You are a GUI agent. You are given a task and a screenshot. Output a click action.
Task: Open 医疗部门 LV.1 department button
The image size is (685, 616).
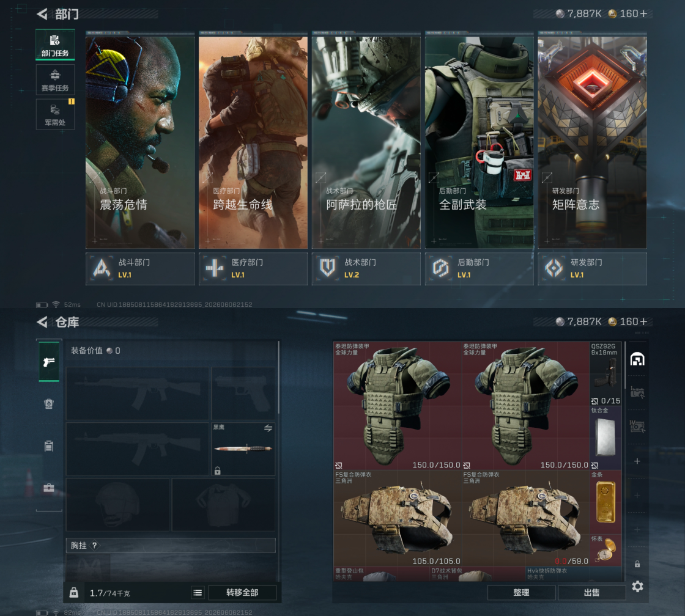click(x=253, y=268)
